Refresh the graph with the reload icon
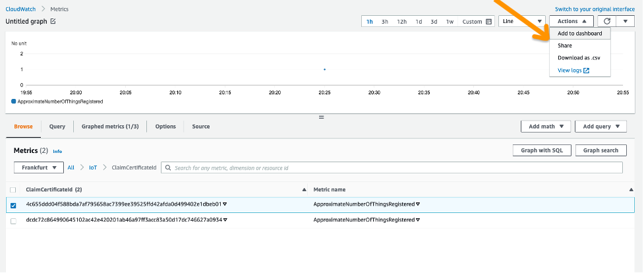644x273 pixels. (606, 21)
